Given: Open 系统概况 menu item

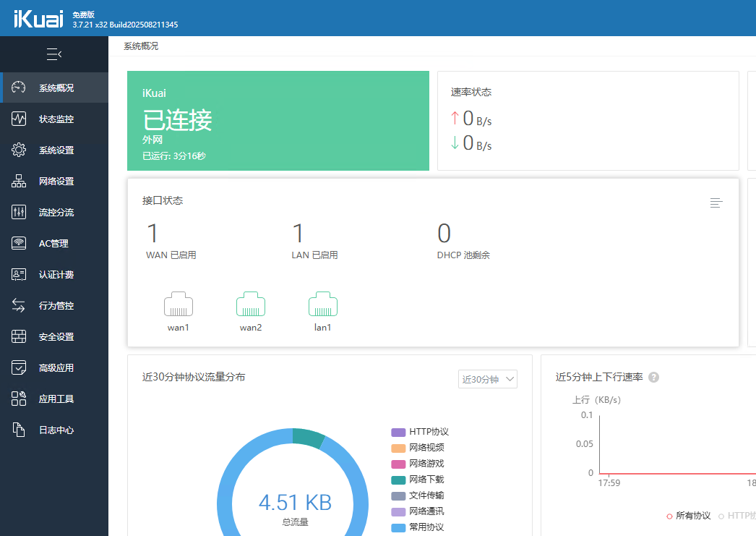Looking at the screenshot, I should [x=54, y=88].
